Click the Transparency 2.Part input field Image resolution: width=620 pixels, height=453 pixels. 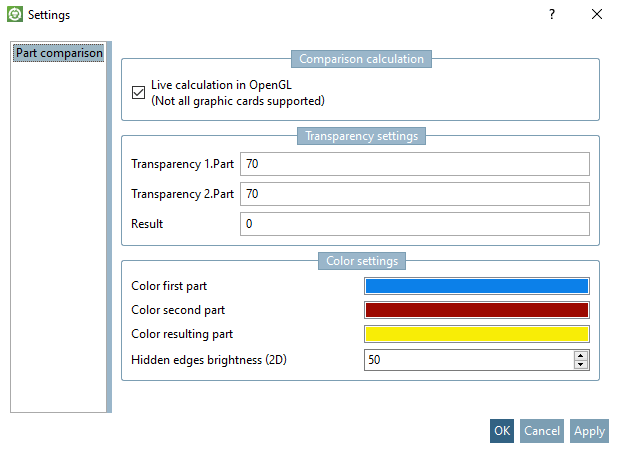tap(414, 194)
